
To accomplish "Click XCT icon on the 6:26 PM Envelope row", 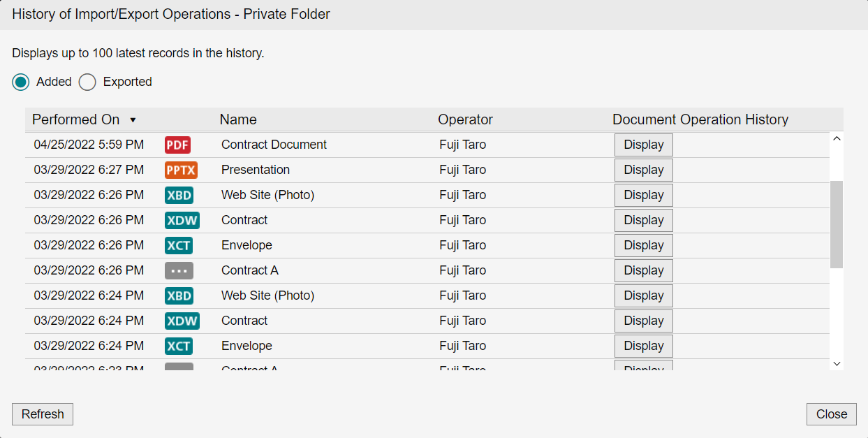I will tap(179, 245).
